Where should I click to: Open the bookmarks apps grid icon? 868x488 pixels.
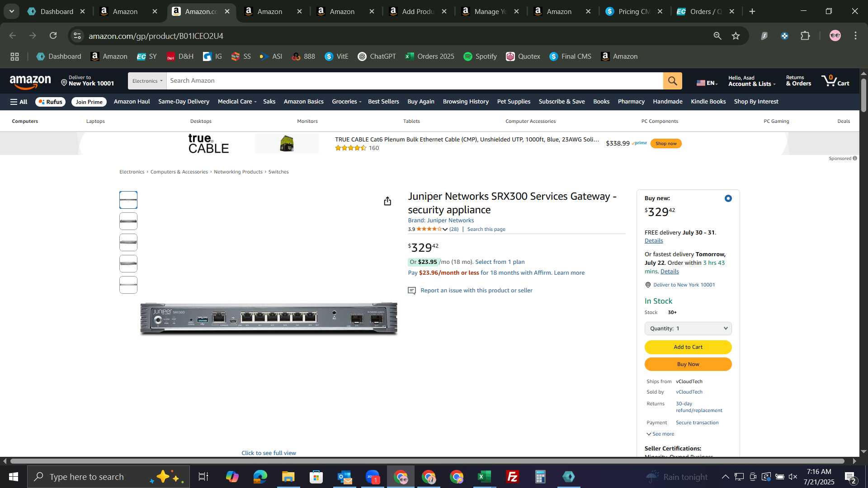click(14, 56)
